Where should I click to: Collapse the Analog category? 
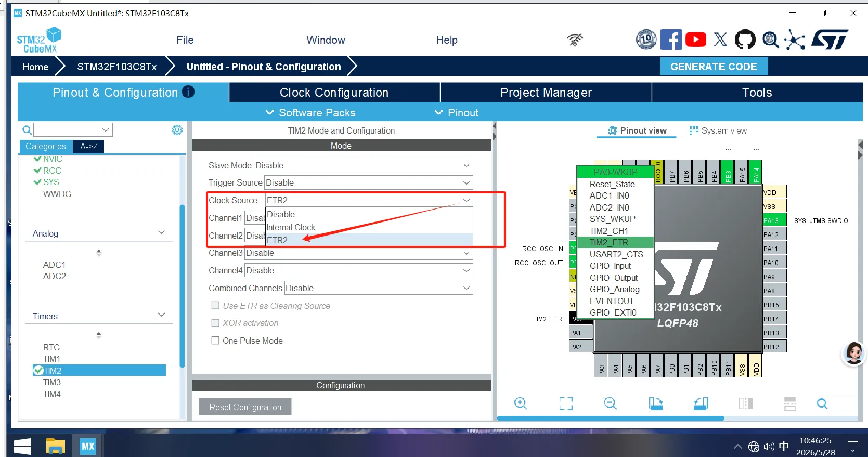(162, 232)
